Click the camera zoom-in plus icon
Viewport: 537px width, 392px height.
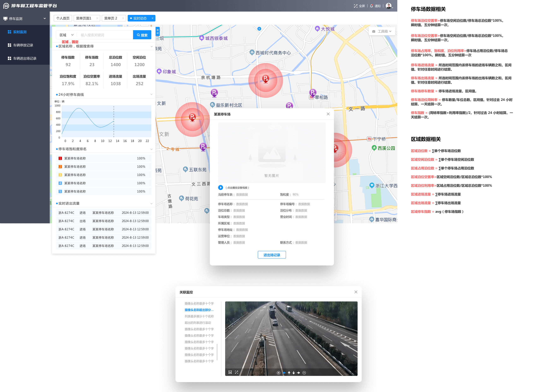(278, 373)
